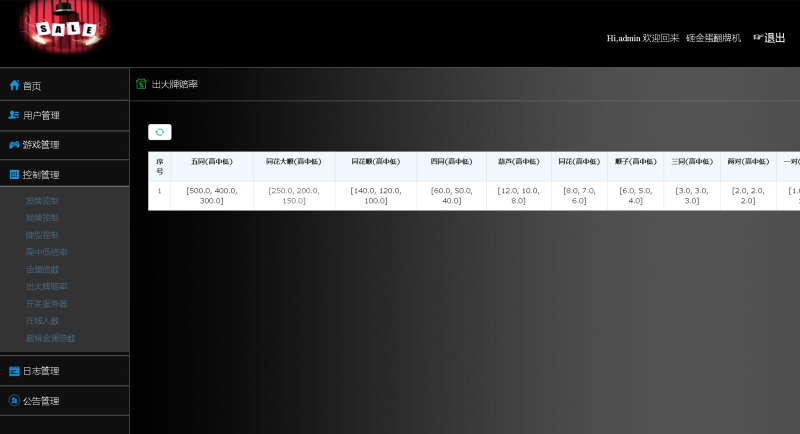Click the green 出大牌赔率 page title icon
This screenshot has height=434, width=800.
coord(141,84)
